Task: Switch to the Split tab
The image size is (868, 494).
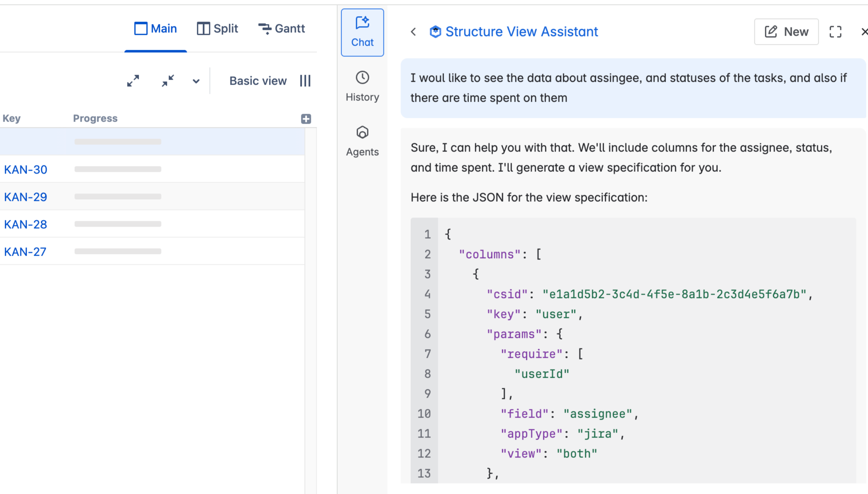Action: (x=217, y=29)
